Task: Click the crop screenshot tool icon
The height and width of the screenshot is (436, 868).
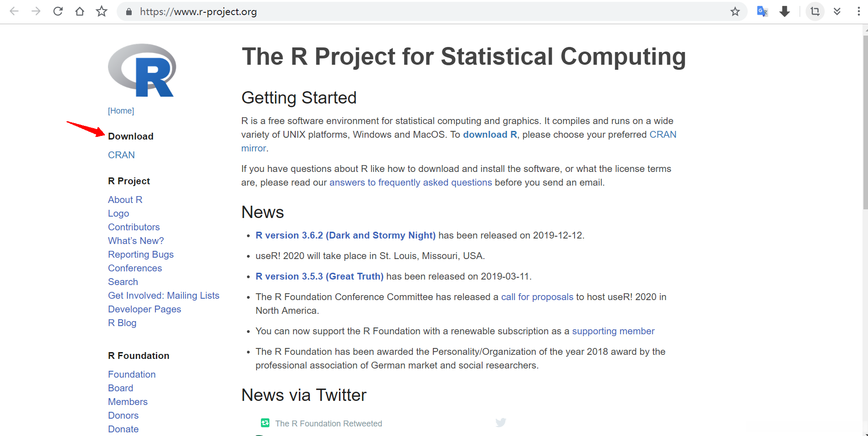Action: point(815,11)
